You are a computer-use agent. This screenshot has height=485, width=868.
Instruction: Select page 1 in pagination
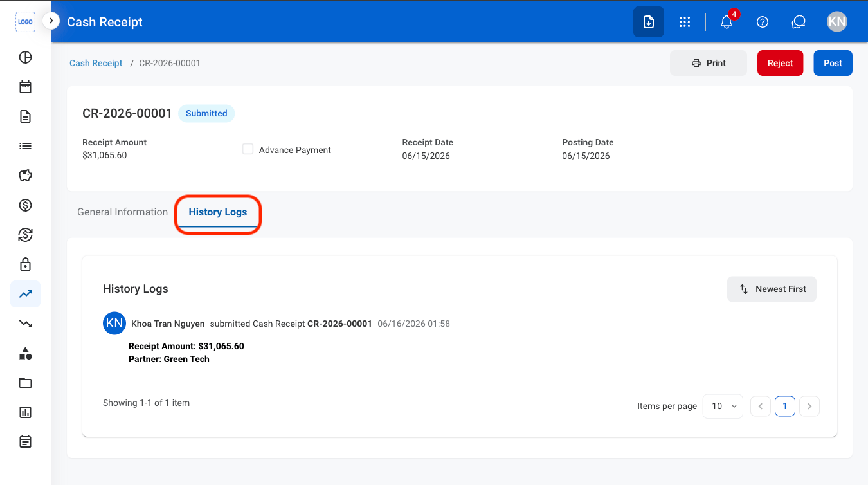[x=785, y=406]
